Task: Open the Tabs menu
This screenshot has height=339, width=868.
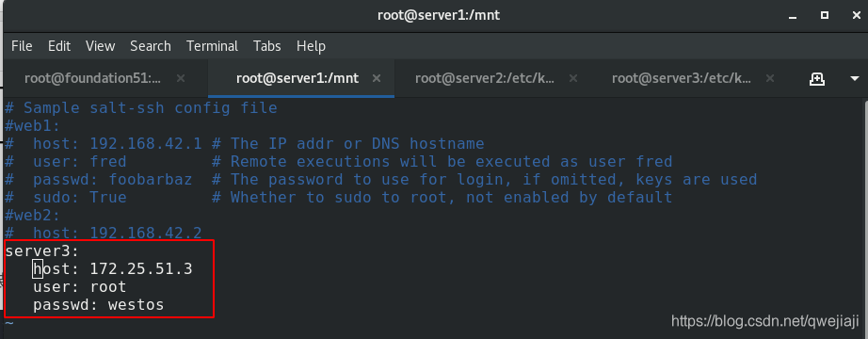Action: [x=266, y=46]
